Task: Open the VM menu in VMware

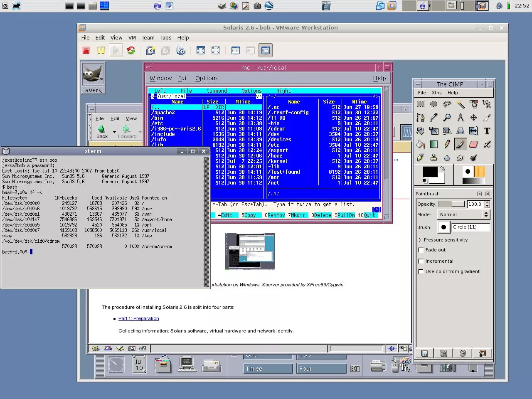Action: point(132,37)
